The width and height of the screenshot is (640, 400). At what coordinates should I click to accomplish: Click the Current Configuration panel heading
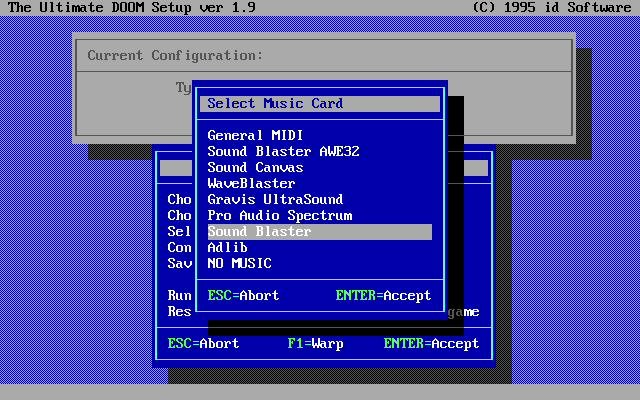(175, 55)
